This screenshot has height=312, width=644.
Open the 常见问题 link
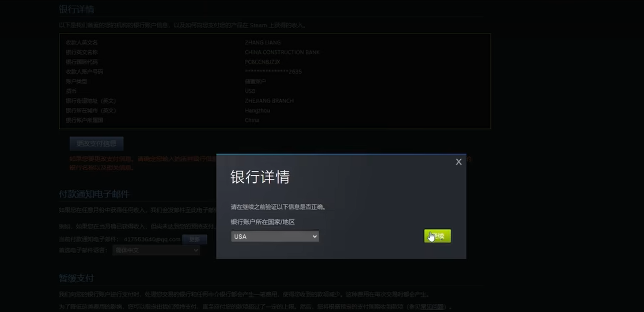tap(432, 307)
